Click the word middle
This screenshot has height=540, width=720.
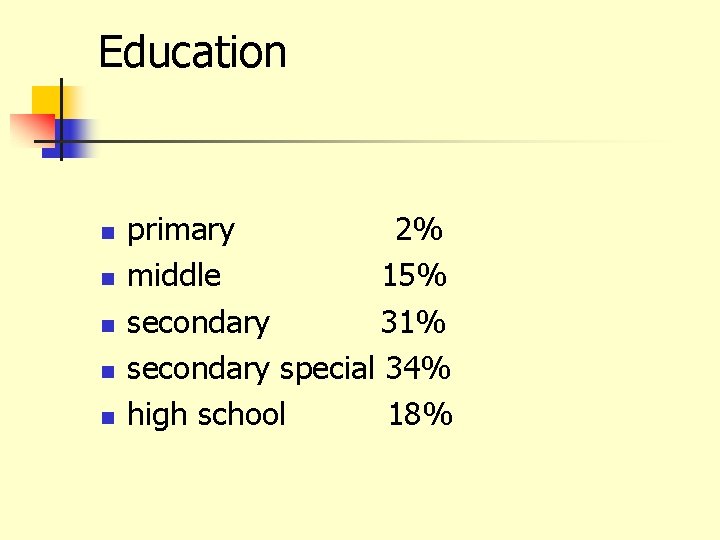(174, 276)
